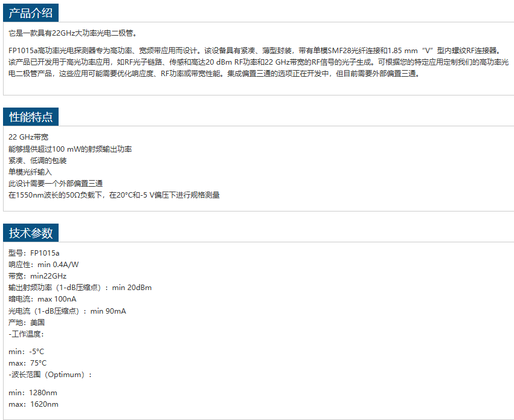Click the 带宽：min22GHz specification line

(37, 276)
